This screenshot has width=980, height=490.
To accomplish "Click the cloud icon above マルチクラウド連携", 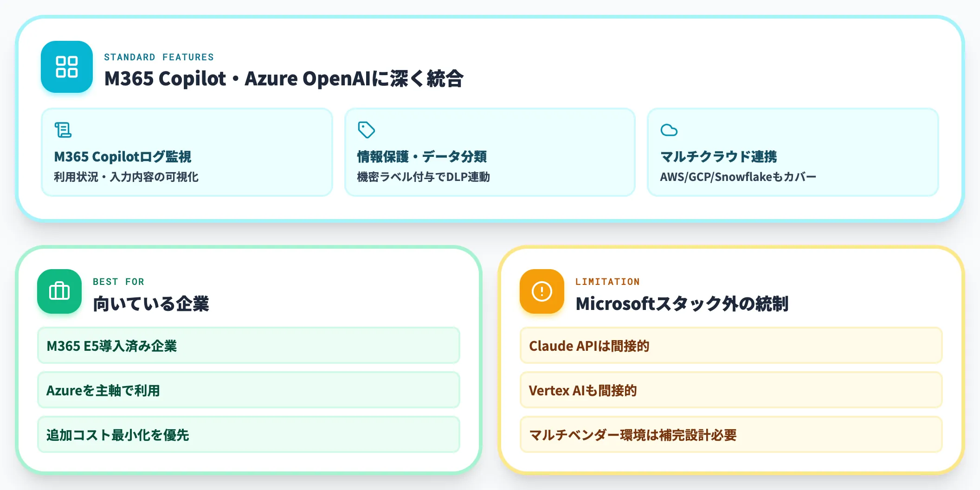I will tap(669, 130).
